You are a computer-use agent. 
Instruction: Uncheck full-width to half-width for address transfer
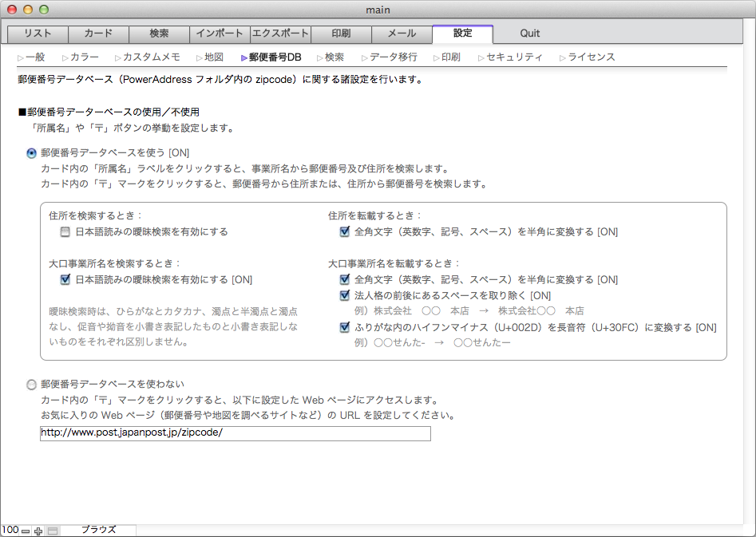click(345, 232)
